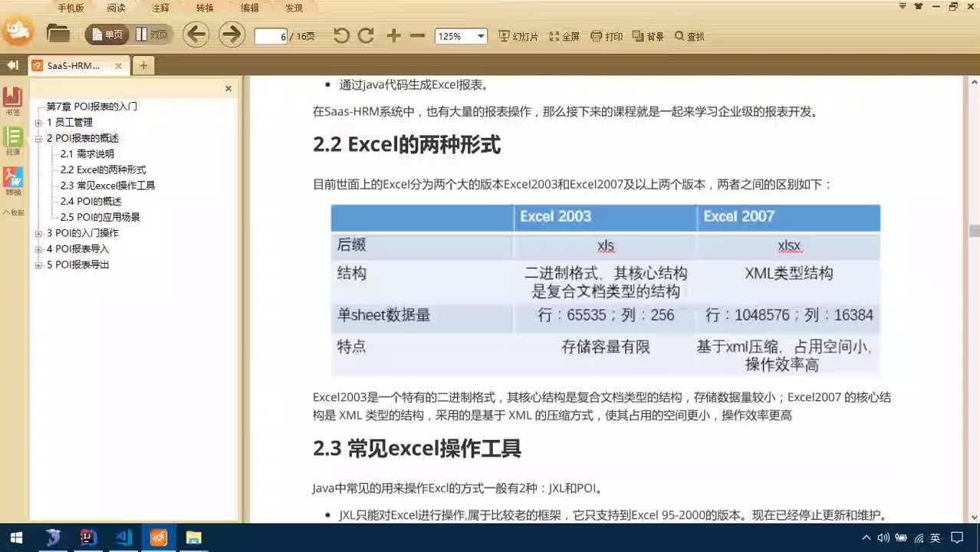The image size is (980, 552).
Task: Open the Windows Start menu
Action: 16,537
